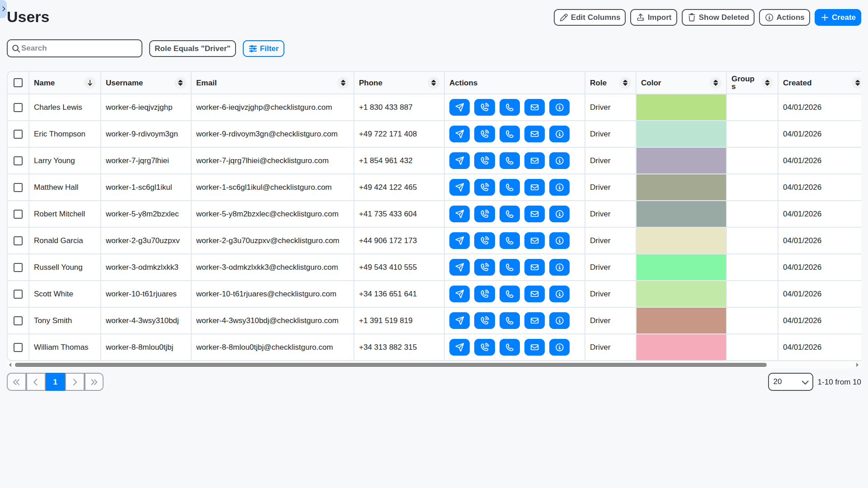
Task: Open the page size dropdown showing 20
Action: [790, 382]
